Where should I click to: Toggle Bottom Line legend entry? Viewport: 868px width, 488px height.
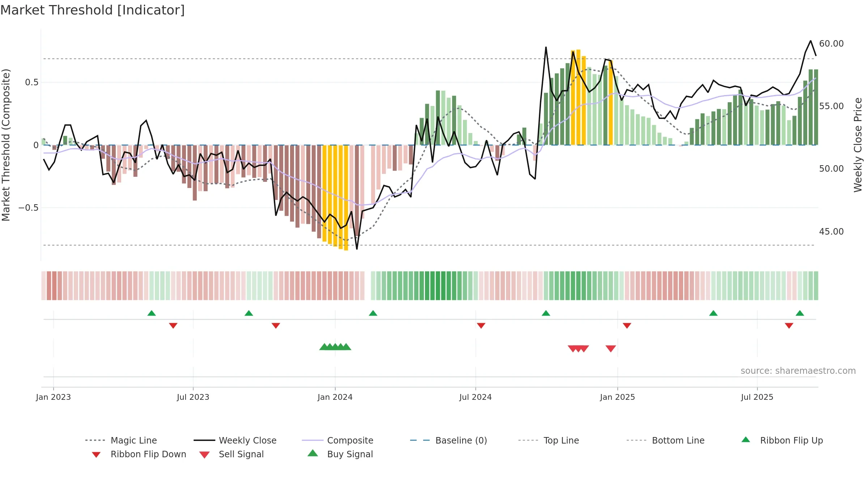[x=665, y=440]
